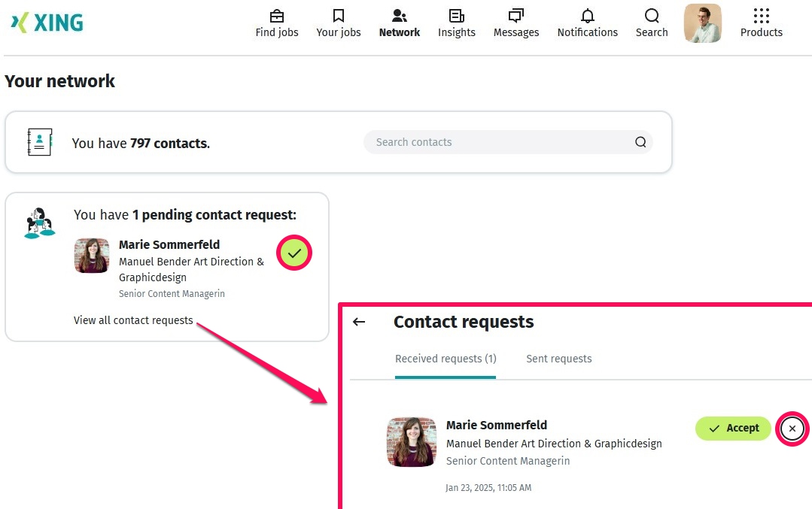The width and height of the screenshot is (812, 509).
Task: Click the XING logo
Action: (x=45, y=23)
